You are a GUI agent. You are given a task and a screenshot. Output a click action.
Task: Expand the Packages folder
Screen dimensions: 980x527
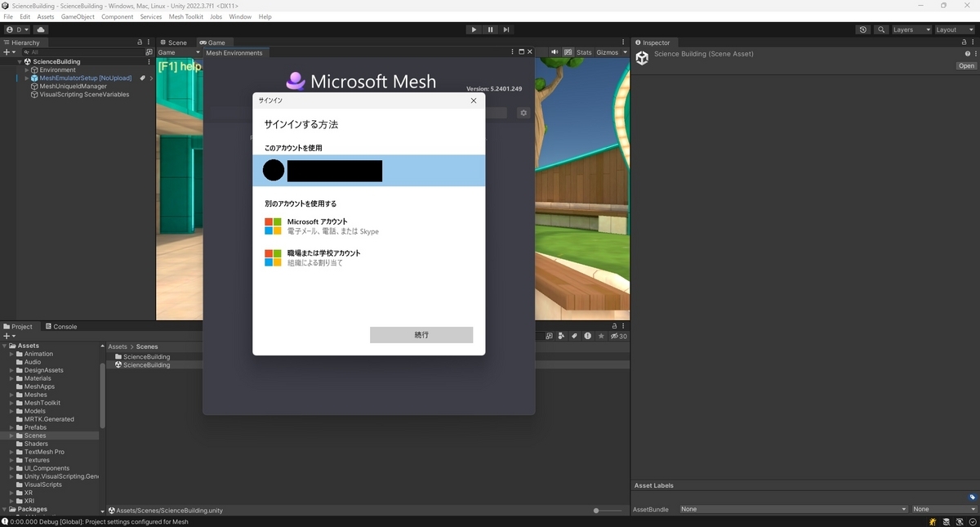click(5, 509)
